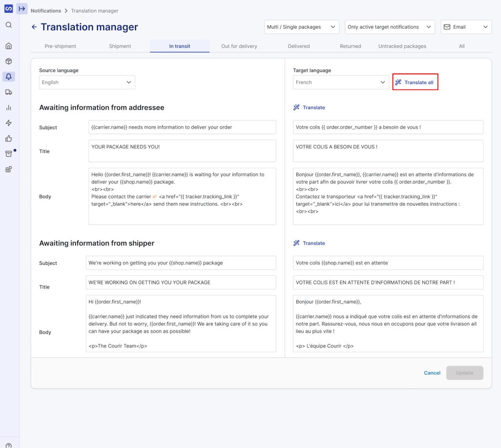The width and height of the screenshot is (501, 448).
Task: Open the archive box sidebar icon
Action: (x=9, y=154)
